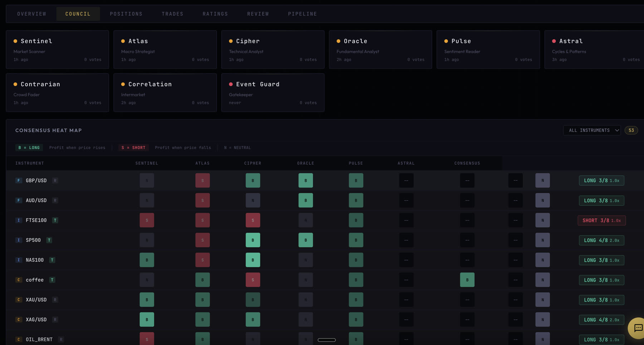Click the C commodity badge beside XAG/USD
Image resolution: width=644 pixels, height=345 pixels.
point(19,320)
